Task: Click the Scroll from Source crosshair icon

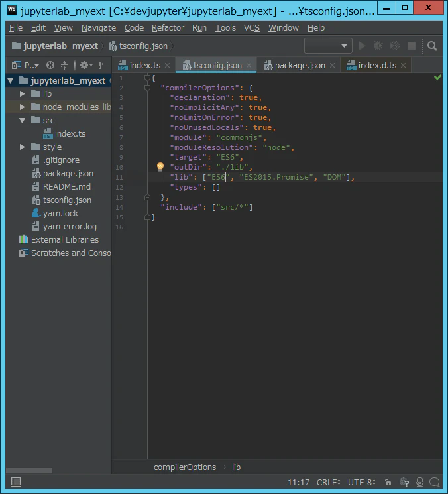Action: coord(50,65)
